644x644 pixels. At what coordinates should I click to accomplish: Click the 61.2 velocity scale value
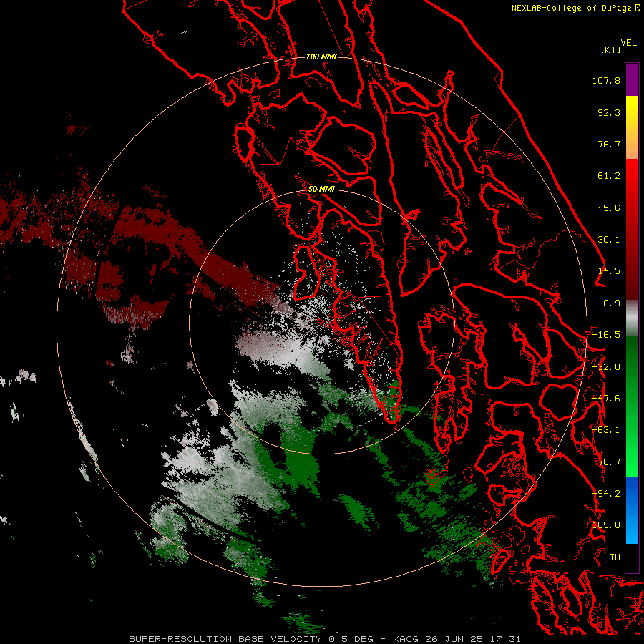pos(609,176)
